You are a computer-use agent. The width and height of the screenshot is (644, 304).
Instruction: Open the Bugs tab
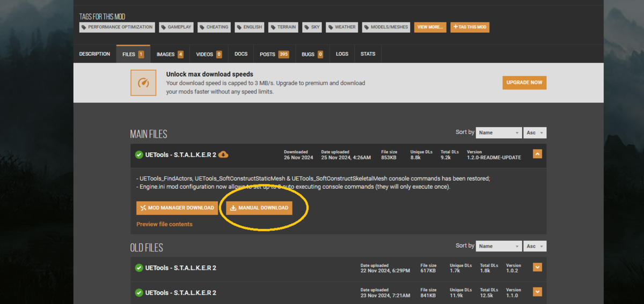(x=312, y=54)
